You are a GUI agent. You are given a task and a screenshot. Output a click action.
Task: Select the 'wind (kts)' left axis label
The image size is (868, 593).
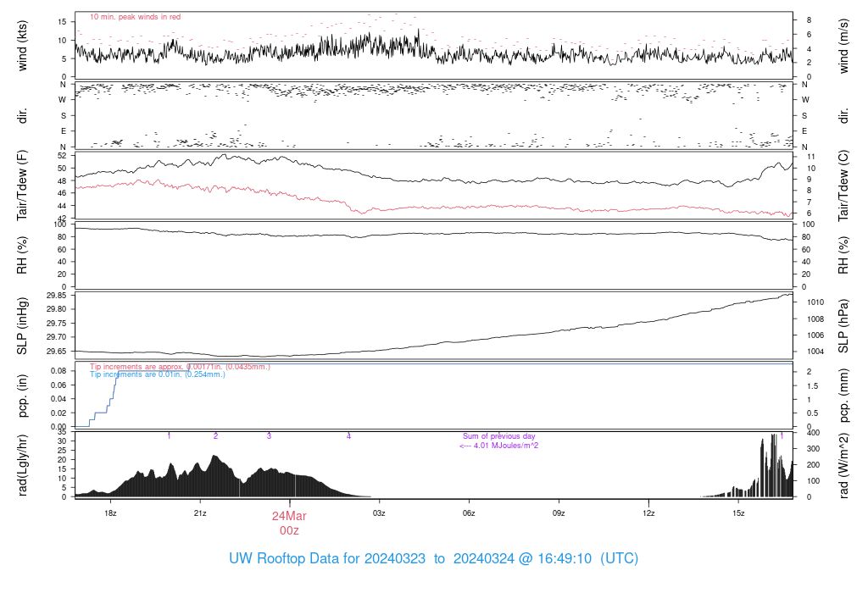click(22, 46)
